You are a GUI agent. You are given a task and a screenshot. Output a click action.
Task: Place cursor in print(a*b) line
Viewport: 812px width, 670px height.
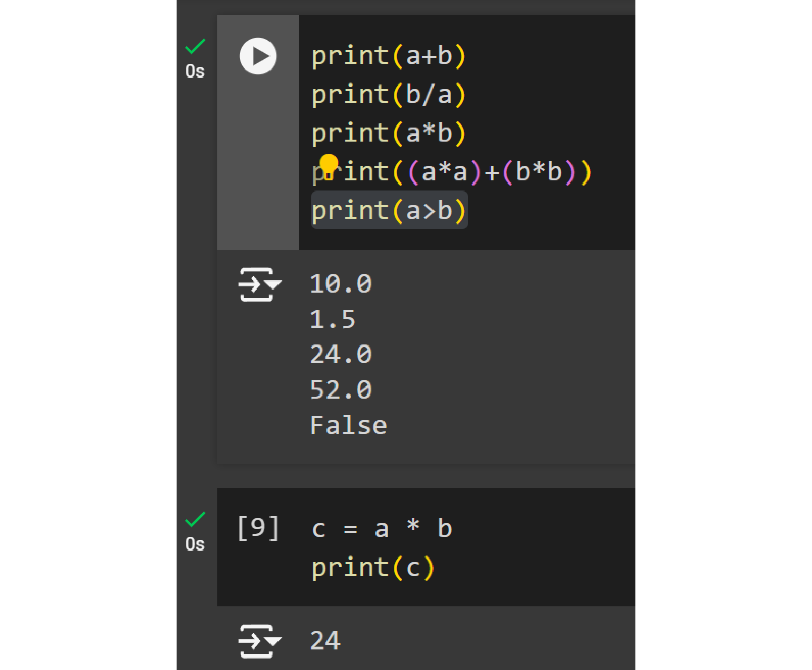point(389,133)
